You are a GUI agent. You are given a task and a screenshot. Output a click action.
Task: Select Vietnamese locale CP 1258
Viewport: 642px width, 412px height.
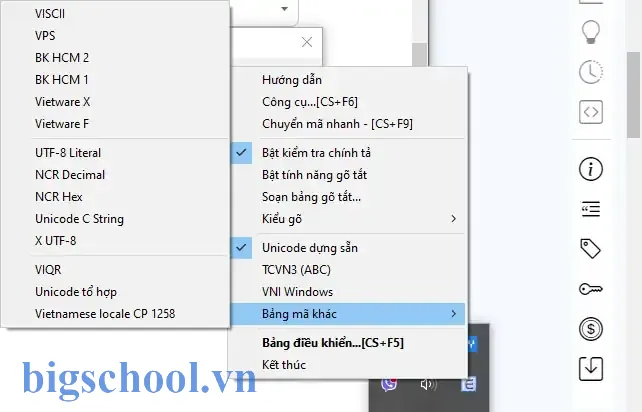[115, 314]
